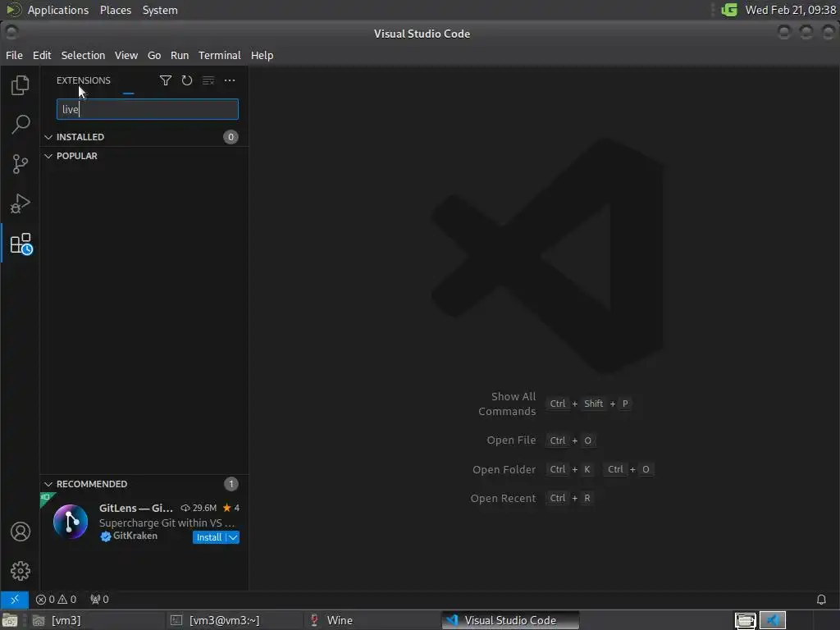
Task: Click the EXTENSIONS panel title
Action: click(84, 80)
